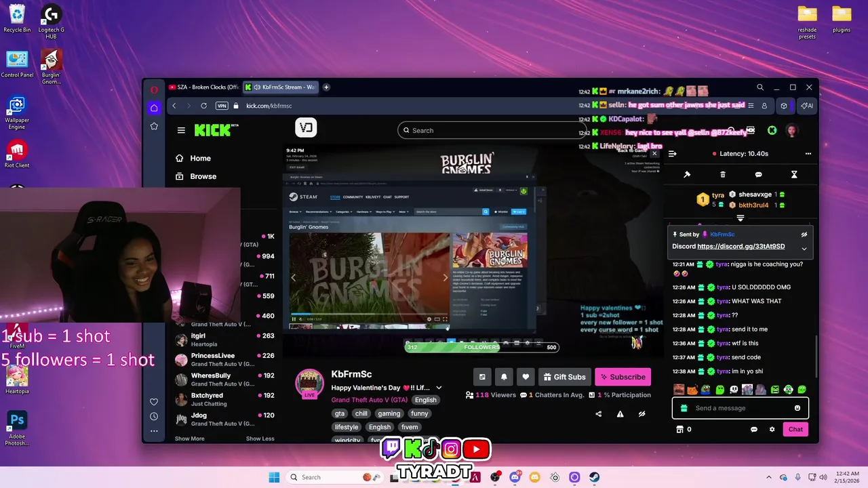
Task: Click the Gift Subs button
Action: (564, 377)
